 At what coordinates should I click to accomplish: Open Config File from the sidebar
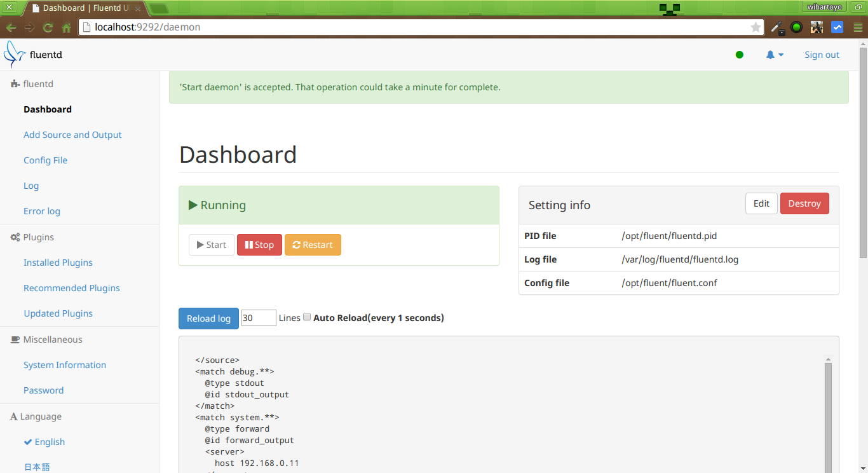pos(45,160)
